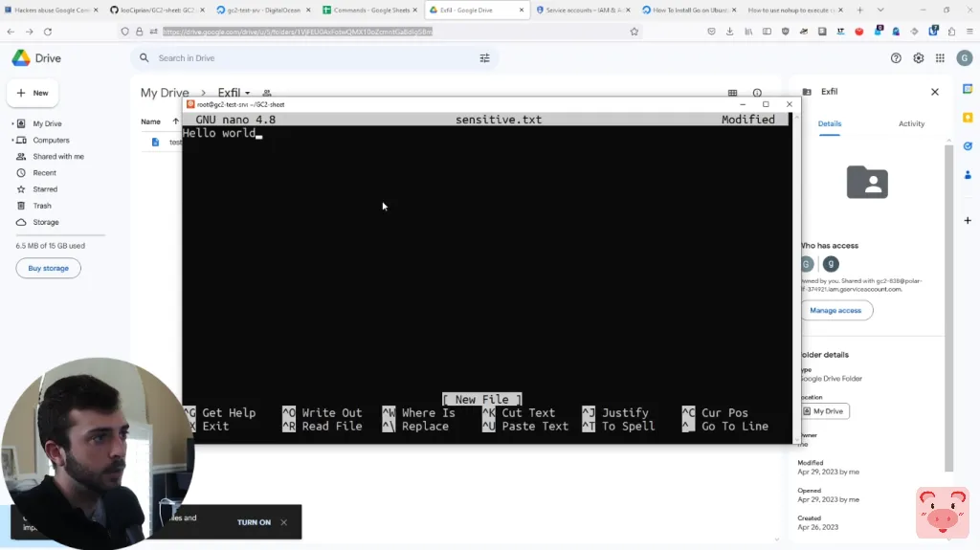
Task: Click the shared folder people icon beside Exfil
Action: pyautogui.click(x=267, y=93)
